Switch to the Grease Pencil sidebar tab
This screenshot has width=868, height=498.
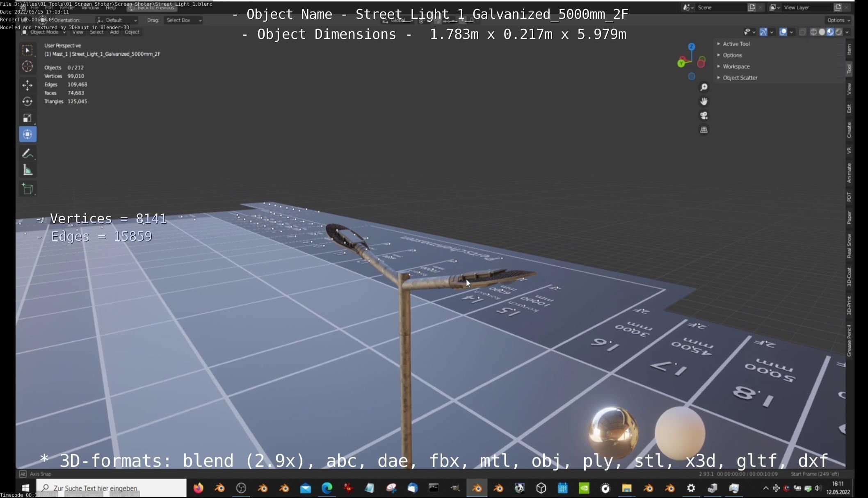click(849, 340)
